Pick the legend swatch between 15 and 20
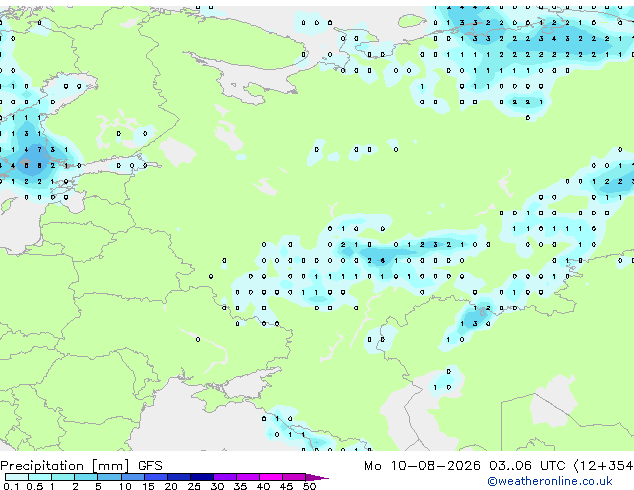 [156, 477]
